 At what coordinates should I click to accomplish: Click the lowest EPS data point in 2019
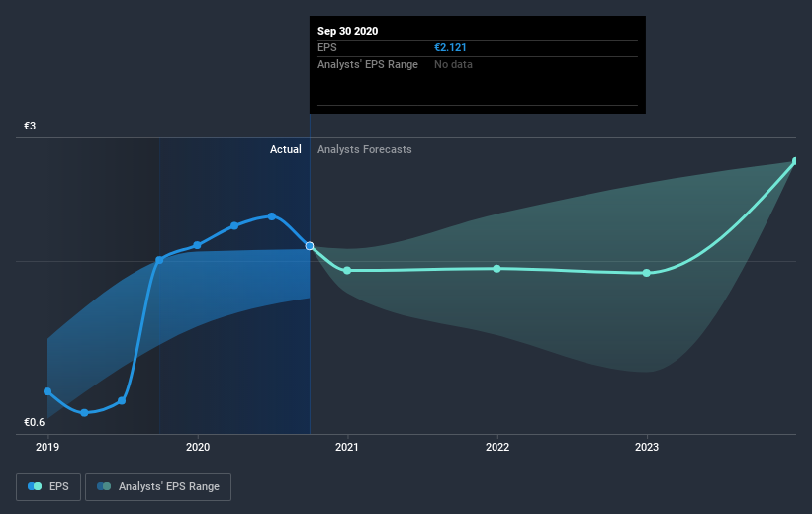84,412
